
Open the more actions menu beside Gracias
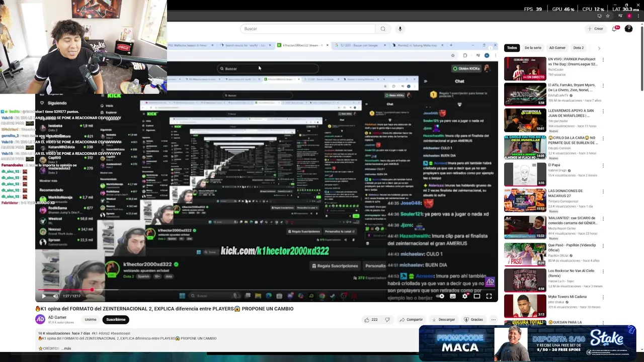pyautogui.click(x=494, y=320)
